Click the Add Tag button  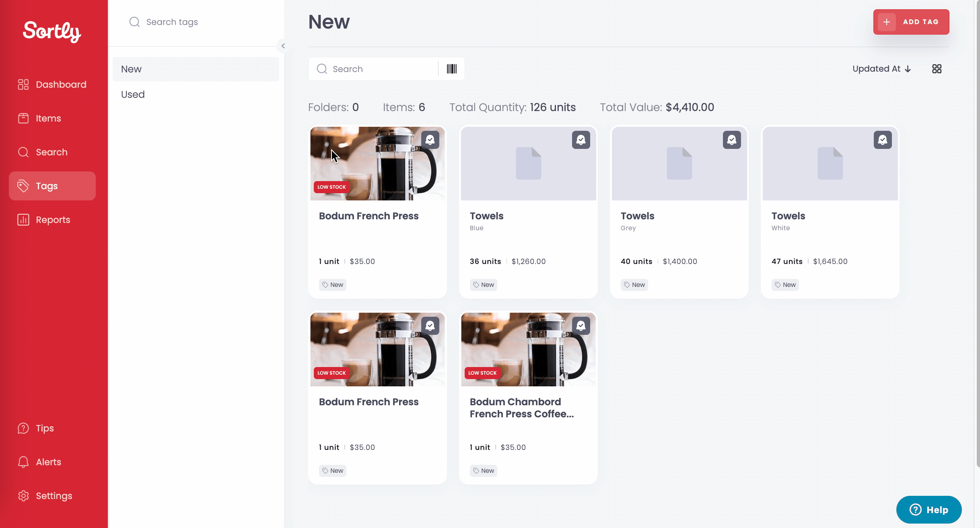(911, 22)
